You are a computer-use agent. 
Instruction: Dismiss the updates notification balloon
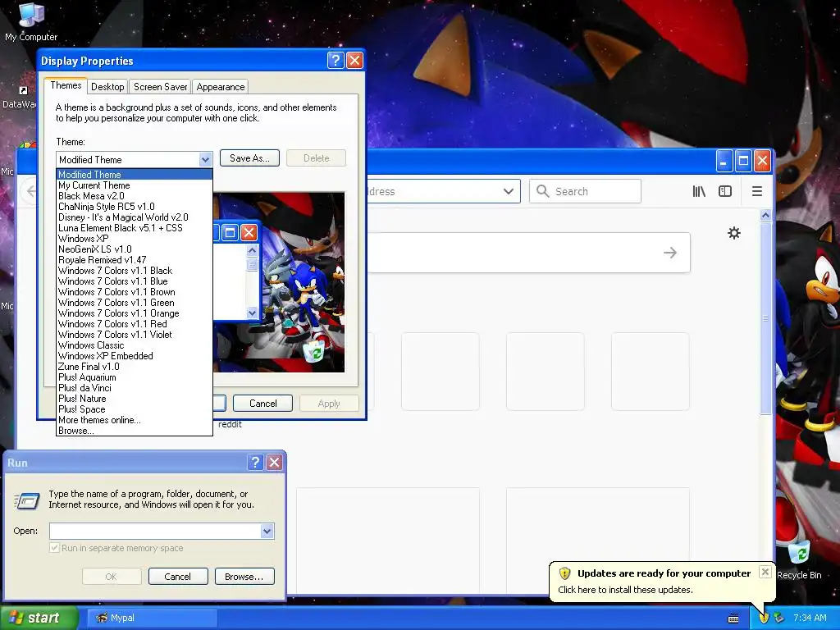click(x=765, y=572)
